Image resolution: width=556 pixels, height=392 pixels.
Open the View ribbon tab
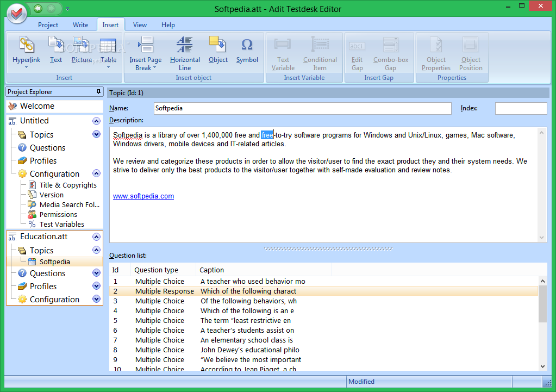coord(140,25)
